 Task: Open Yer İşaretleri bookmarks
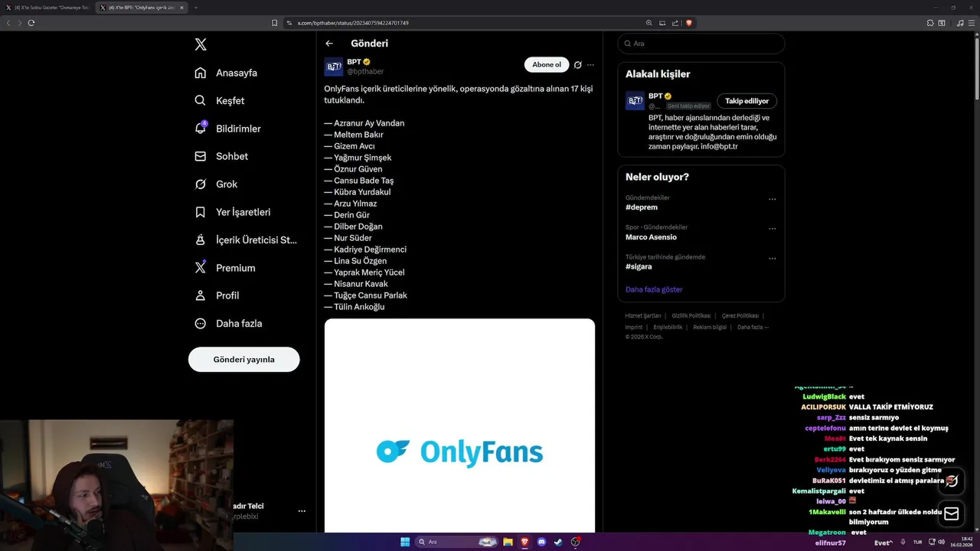coord(233,212)
